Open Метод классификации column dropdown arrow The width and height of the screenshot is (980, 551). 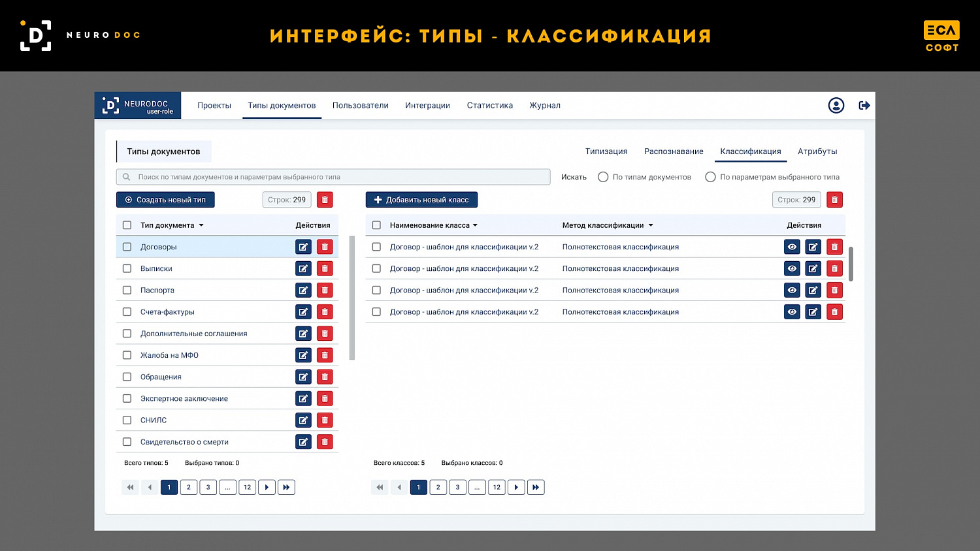[651, 225]
